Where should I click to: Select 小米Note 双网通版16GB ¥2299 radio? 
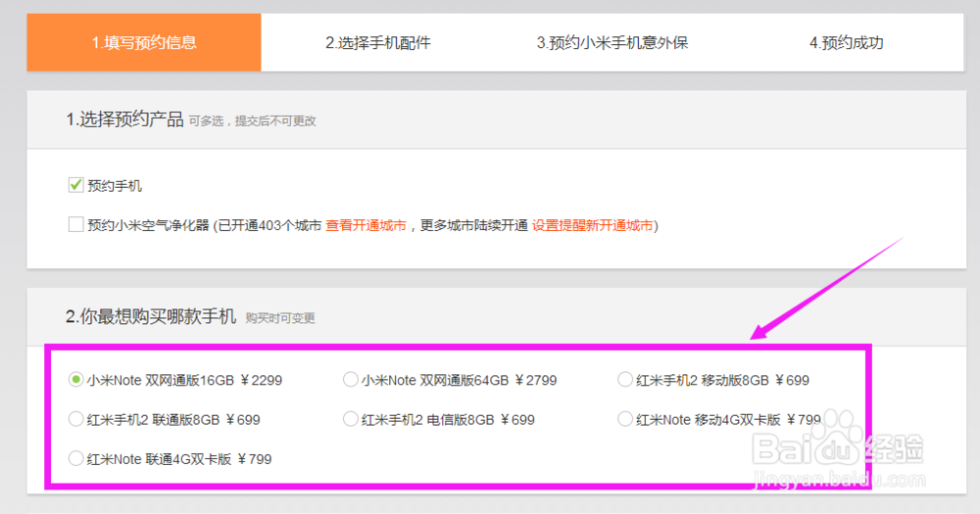75,380
